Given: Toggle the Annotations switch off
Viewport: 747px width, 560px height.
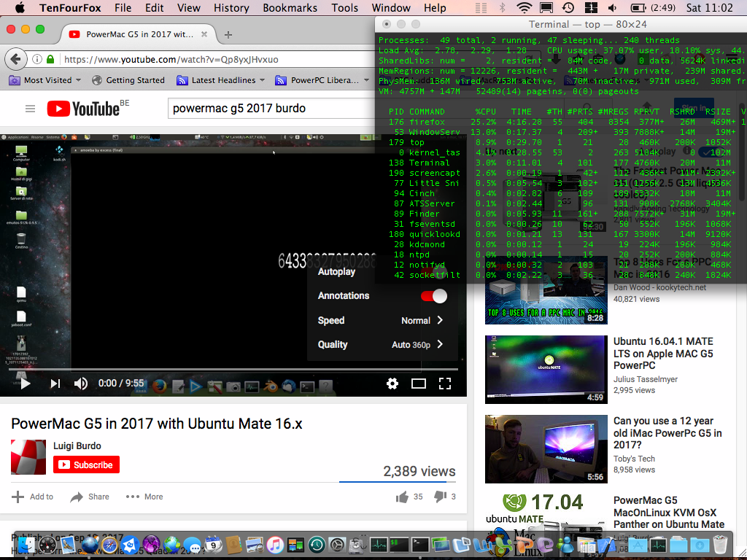Looking at the screenshot, I should [433, 296].
